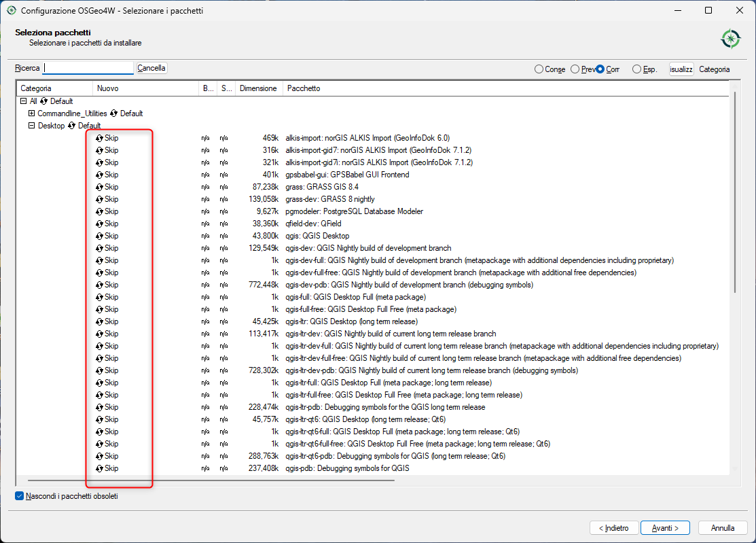756x543 pixels.
Task: Toggle Skip icon for gpsbabel-gui package
Action: 99,175
